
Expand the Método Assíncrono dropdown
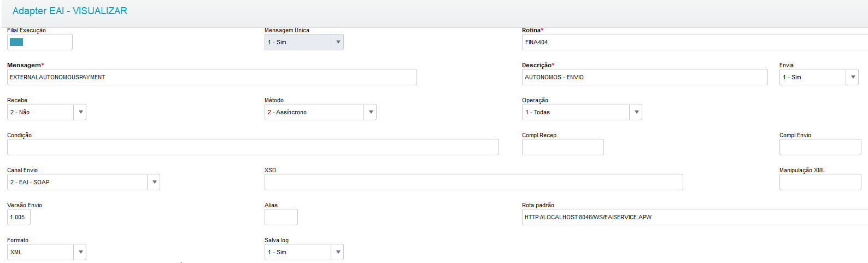(371, 112)
